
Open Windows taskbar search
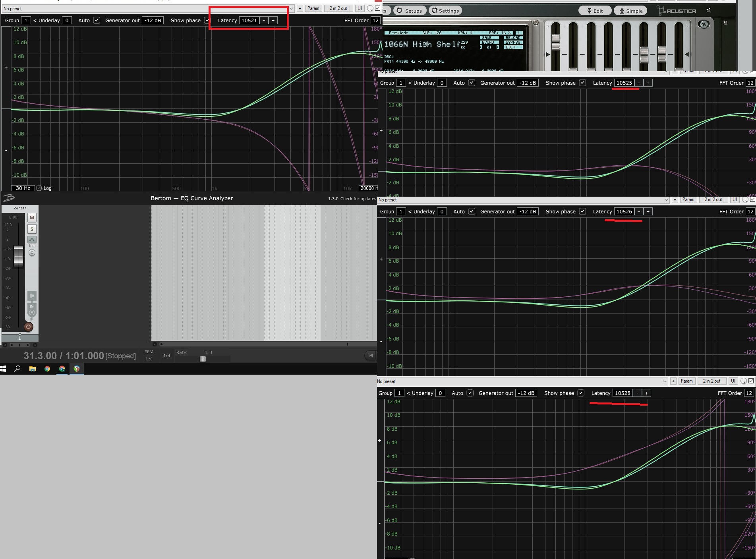(17, 369)
